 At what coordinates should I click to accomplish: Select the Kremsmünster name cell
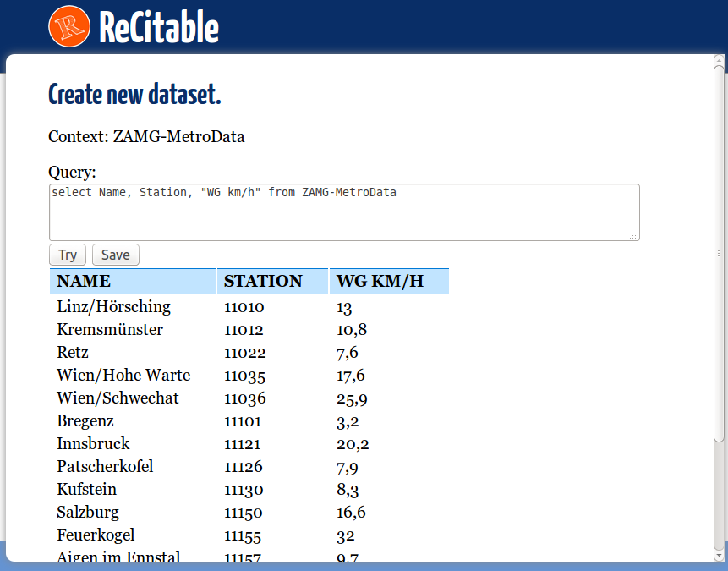tap(110, 329)
